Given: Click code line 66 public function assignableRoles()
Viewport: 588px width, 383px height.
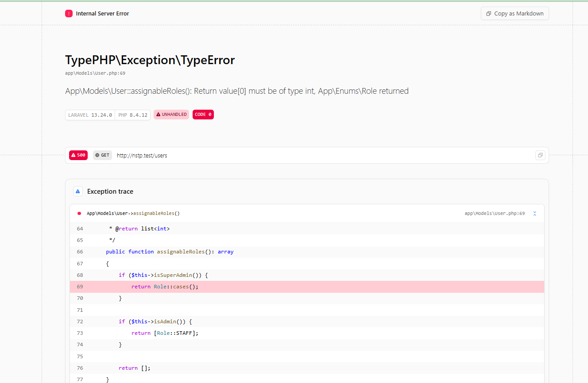Looking at the screenshot, I should click(x=307, y=252).
